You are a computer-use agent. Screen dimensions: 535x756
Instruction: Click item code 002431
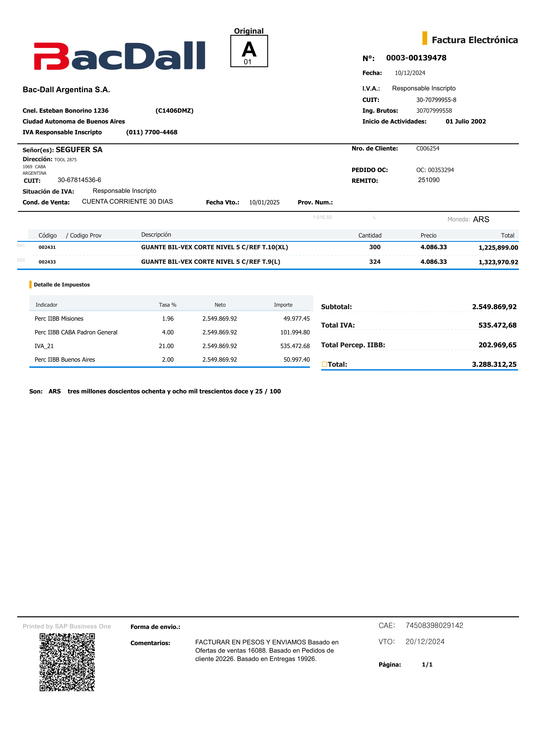coord(47,247)
